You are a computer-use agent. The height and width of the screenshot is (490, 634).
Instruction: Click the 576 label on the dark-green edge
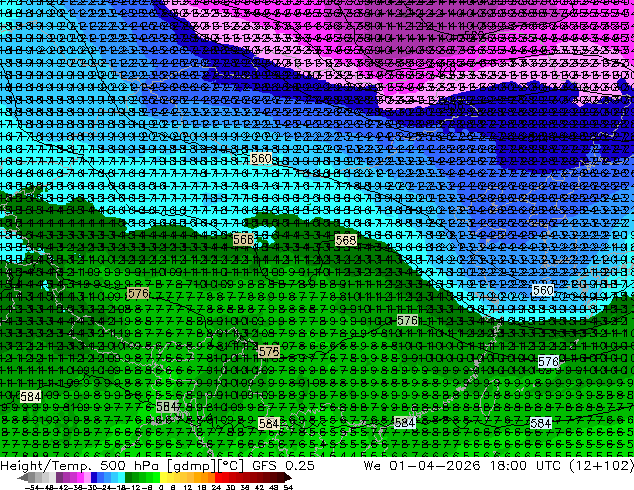pos(407,321)
